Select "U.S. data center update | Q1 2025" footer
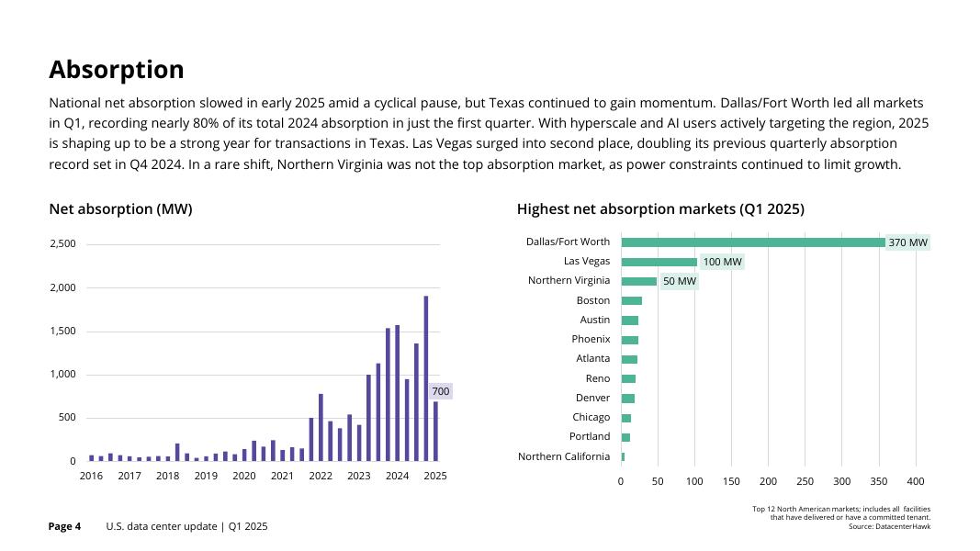Screen dimensions: 980x551 pyautogui.click(x=186, y=527)
